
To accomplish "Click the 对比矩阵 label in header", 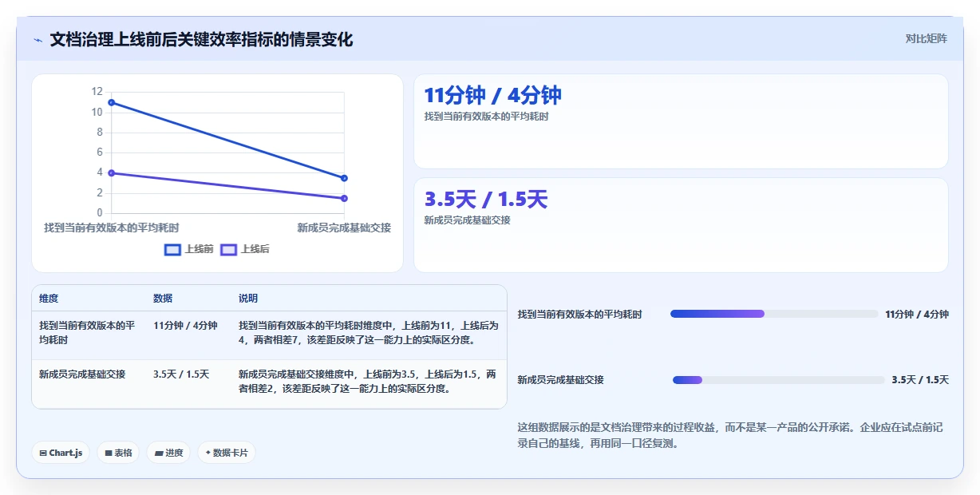I will (927, 39).
